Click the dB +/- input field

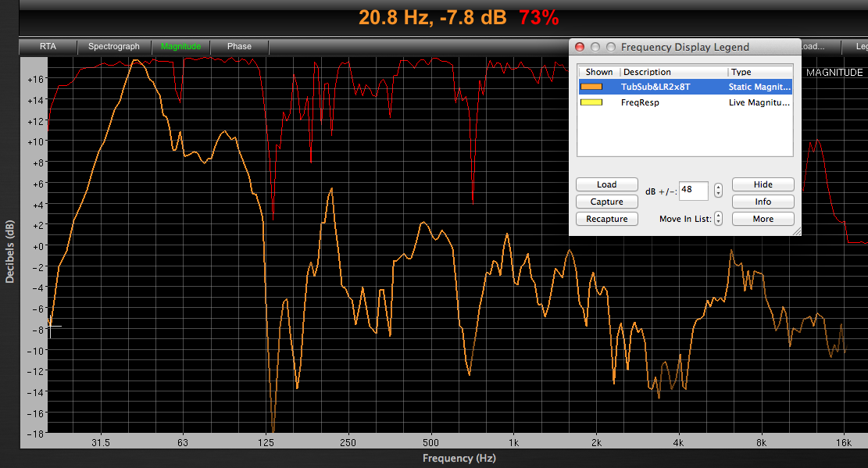[x=694, y=191]
